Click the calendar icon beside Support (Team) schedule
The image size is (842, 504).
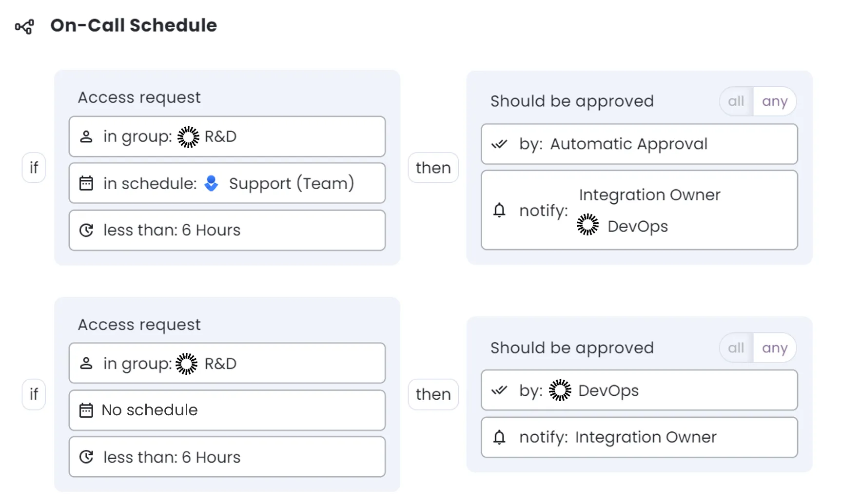click(86, 183)
